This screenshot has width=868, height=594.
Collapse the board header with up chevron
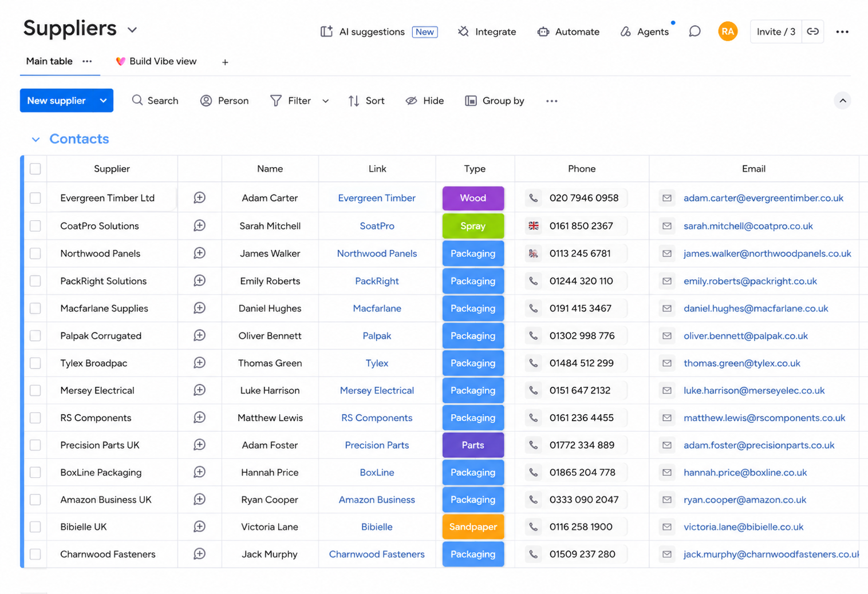(842, 101)
